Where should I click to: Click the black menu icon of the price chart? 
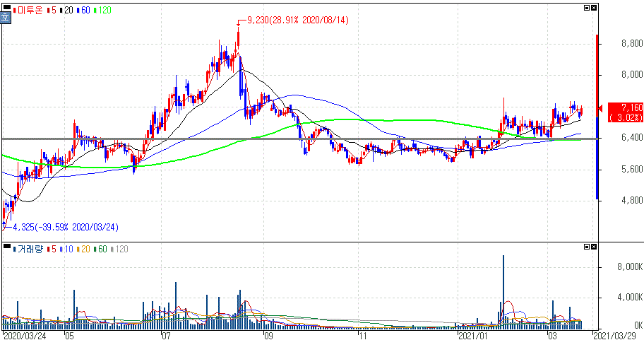point(6,7)
